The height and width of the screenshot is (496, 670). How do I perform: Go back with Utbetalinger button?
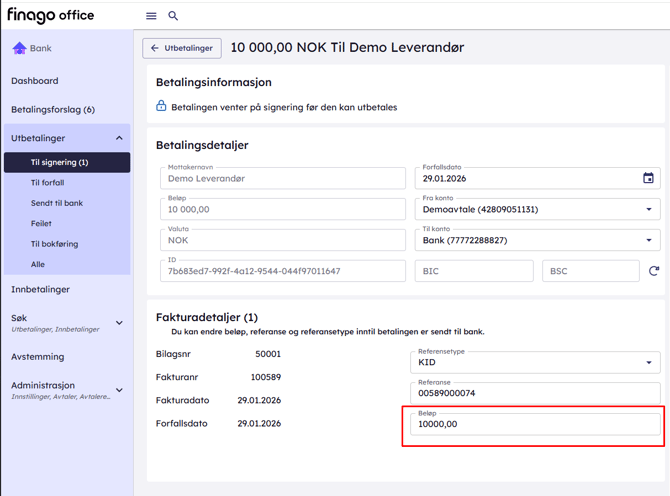182,48
